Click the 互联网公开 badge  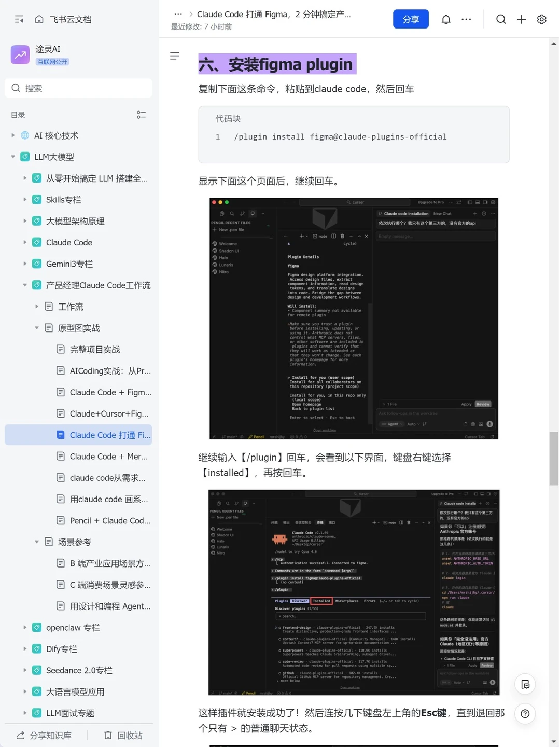pyautogui.click(x=52, y=62)
